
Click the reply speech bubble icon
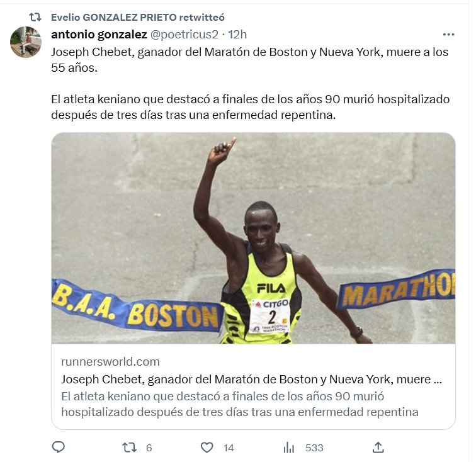(x=59, y=447)
